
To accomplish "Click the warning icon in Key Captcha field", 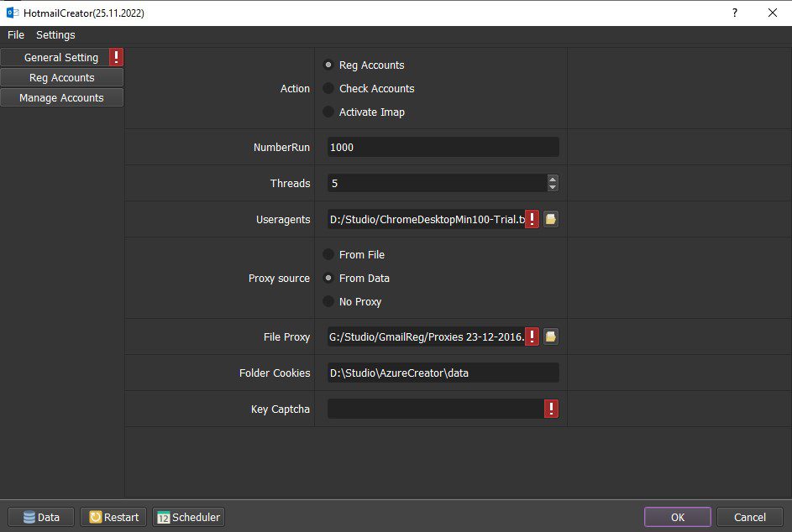I will pos(551,409).
